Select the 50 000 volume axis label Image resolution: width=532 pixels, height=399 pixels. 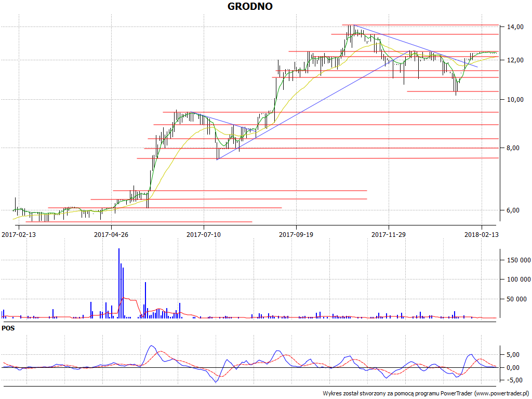(x=517, y=299)
